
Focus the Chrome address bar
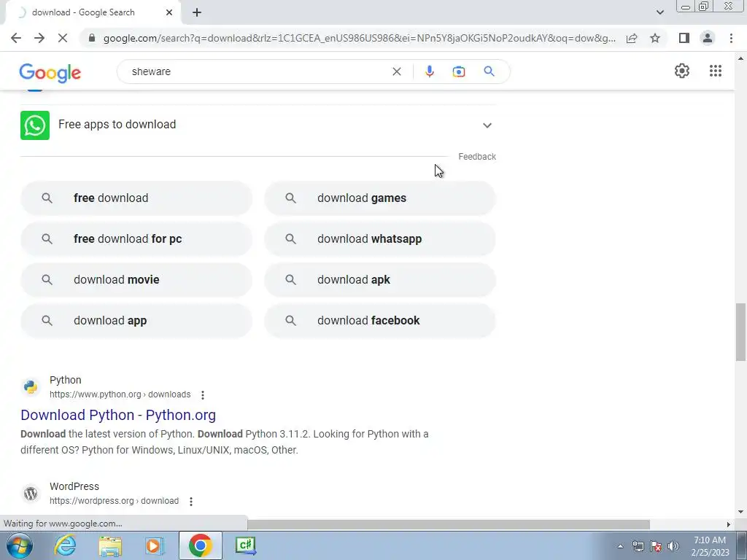pos(360,38)
